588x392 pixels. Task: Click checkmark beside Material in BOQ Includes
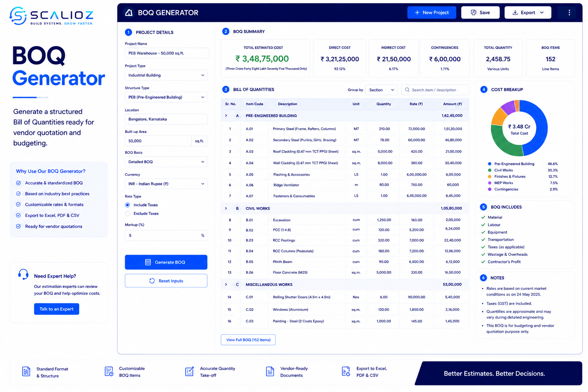click(483, 217)
